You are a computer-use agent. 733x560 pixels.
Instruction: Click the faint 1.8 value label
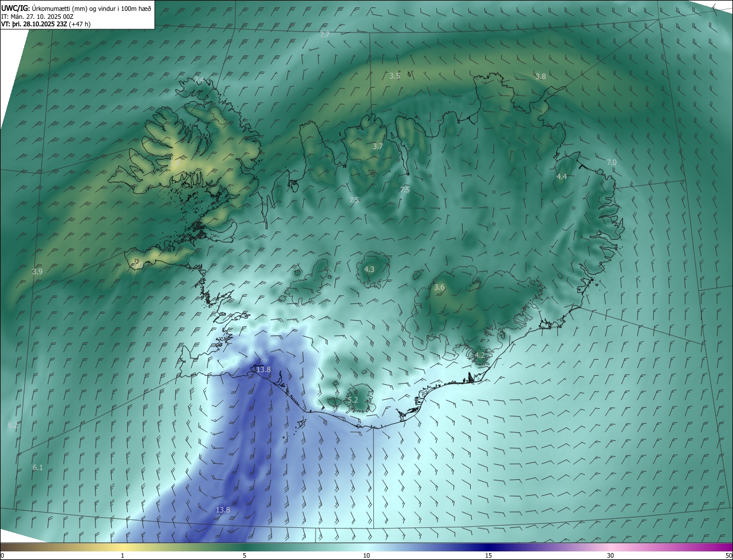[x=175, y=163]
